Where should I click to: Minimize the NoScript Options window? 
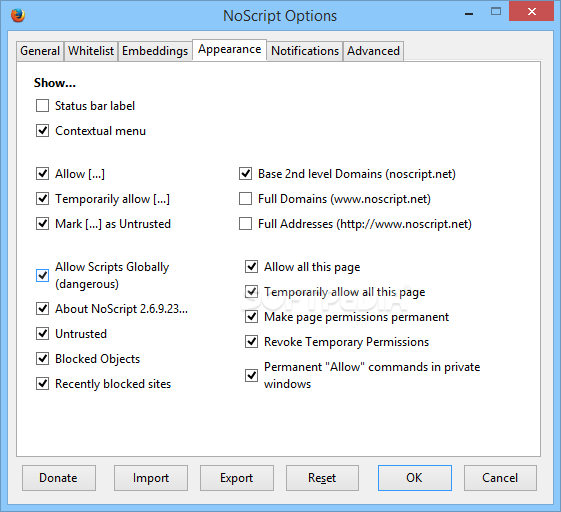point(469,13)
